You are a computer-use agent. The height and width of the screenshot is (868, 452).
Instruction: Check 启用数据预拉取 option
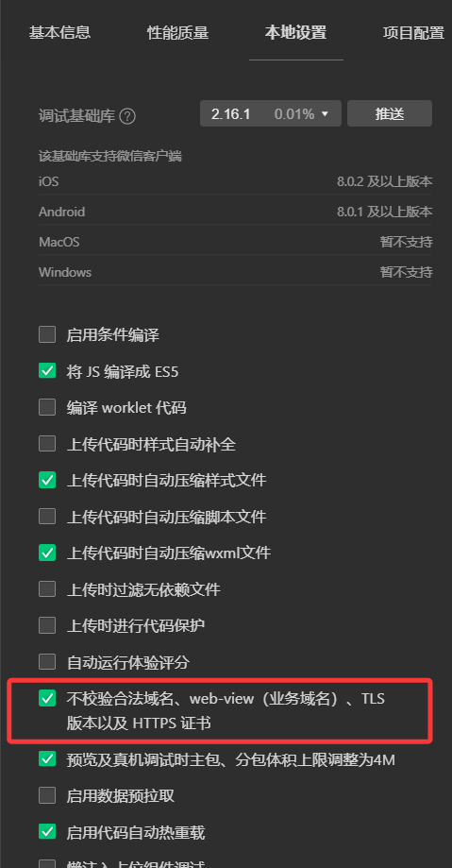[47, 796]
